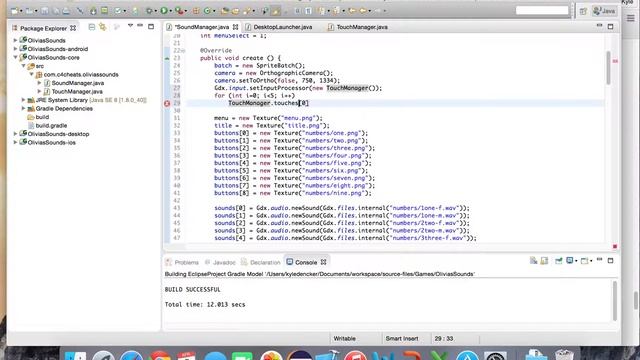Click the red error marker in overview ruler

point(615,61)
